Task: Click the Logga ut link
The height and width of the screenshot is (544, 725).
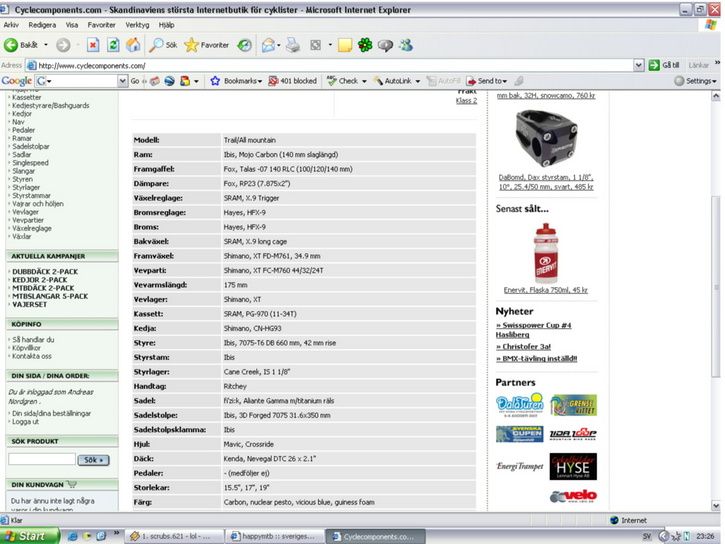Action: pyautogui.click(x=25, y=422)
